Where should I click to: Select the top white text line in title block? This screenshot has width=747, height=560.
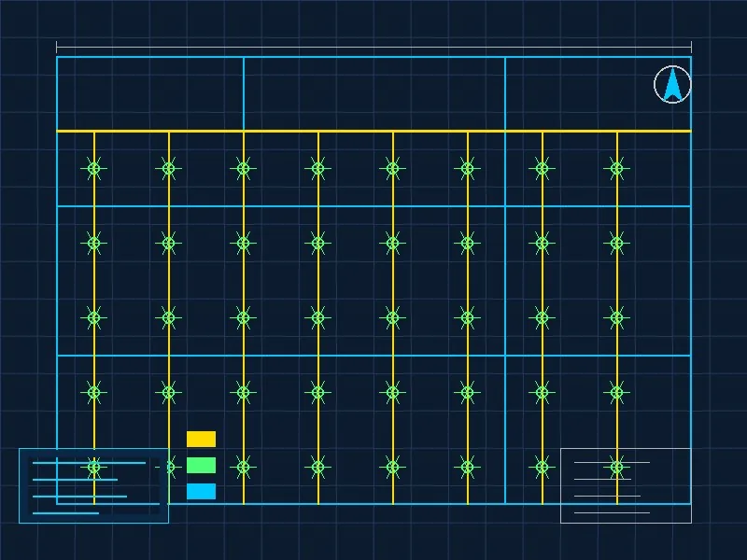[613, 462]
